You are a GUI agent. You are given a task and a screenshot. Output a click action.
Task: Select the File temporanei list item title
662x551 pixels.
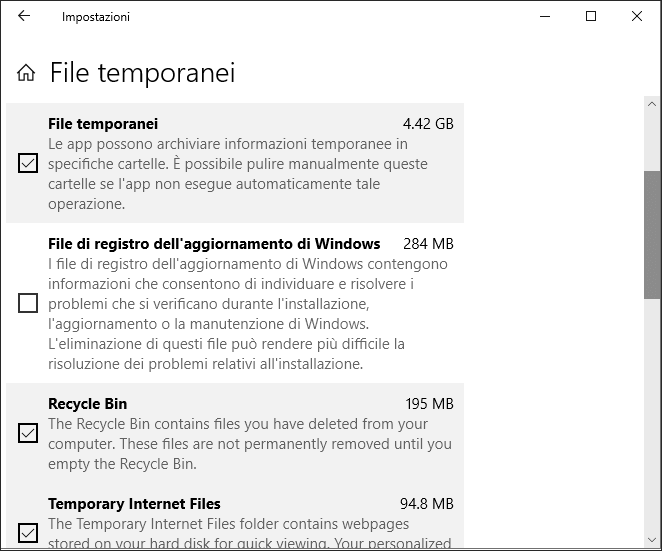pyautogui.click(x=103, y=124)
